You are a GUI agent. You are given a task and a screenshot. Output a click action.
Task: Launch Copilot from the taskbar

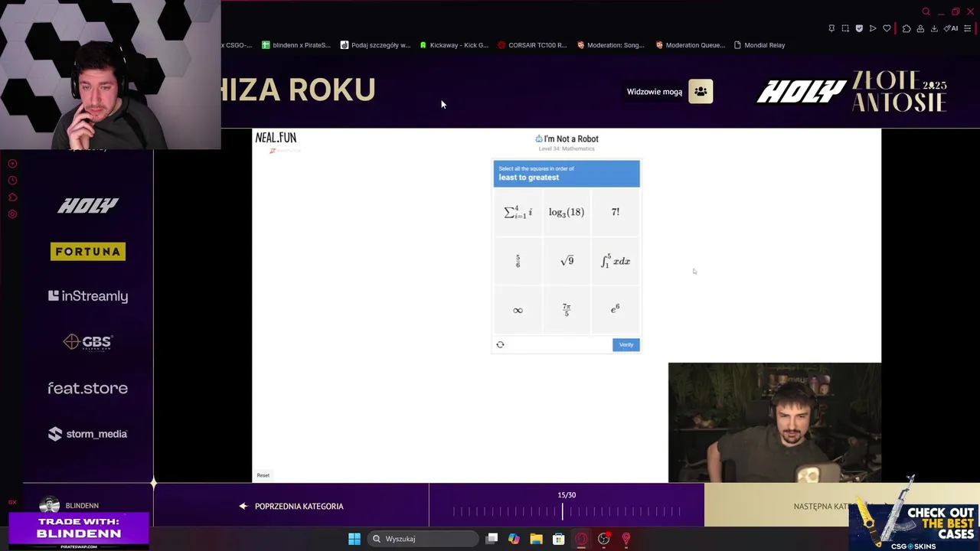[x=514, y=539]
